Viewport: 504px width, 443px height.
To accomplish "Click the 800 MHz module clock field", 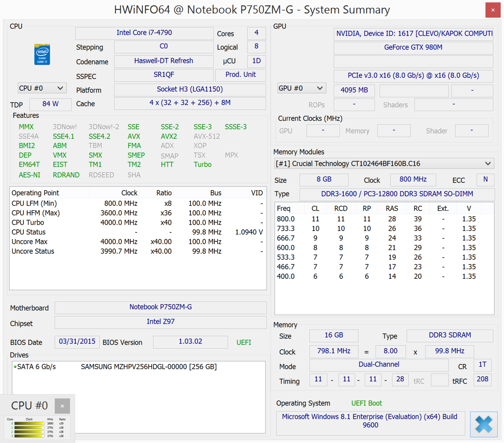I will (413, 180).
